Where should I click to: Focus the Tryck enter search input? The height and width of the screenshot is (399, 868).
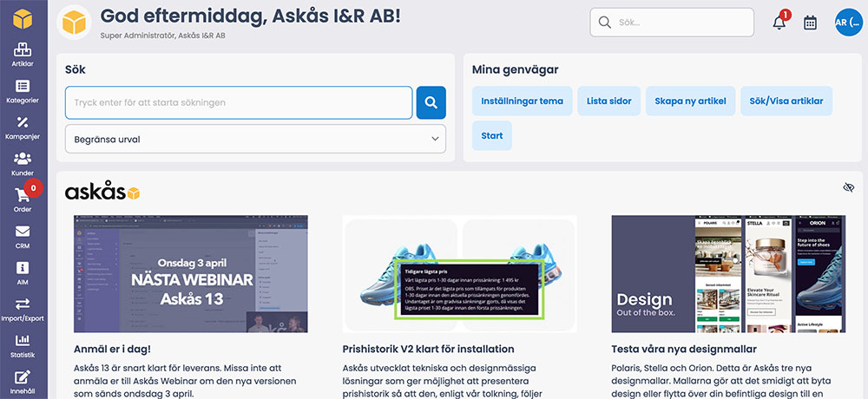[239, 102]
